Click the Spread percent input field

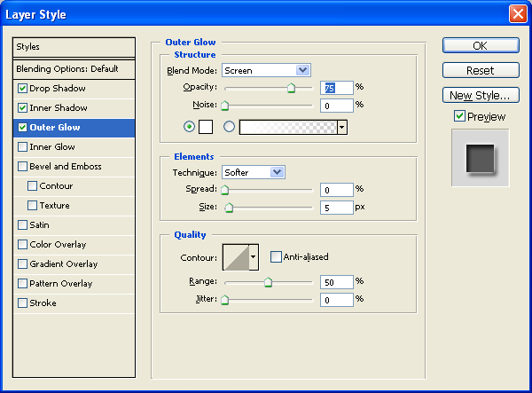337,190
